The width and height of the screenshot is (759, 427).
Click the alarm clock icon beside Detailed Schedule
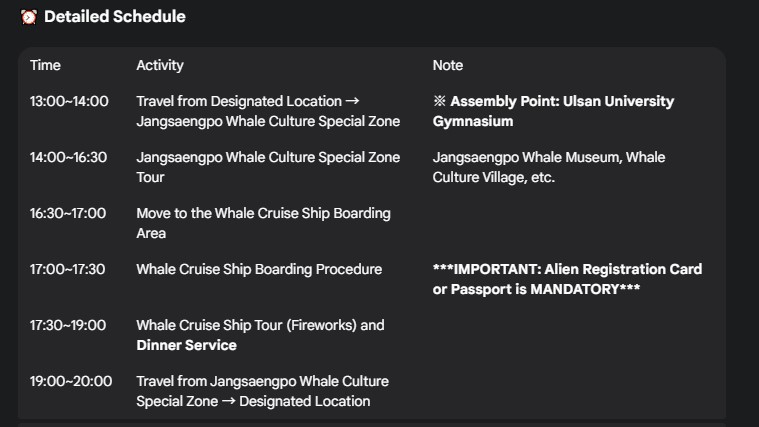pyautogui.click(x=29, y=17)
